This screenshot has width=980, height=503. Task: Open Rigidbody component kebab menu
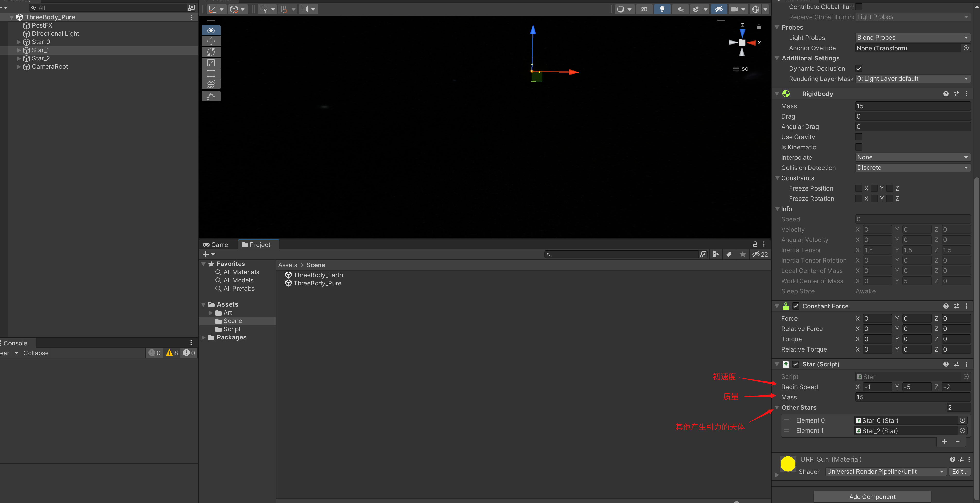967,94
